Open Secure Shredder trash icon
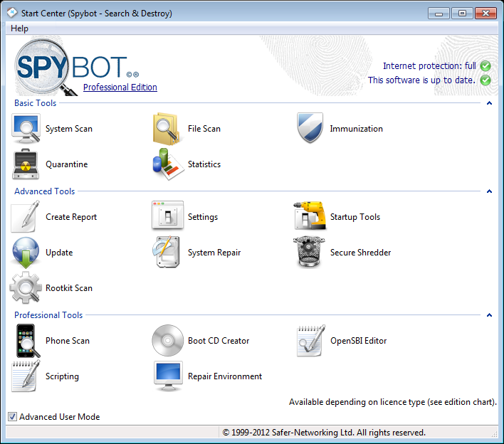This screenshot has height=444, width=504. (x=310, y=253)
